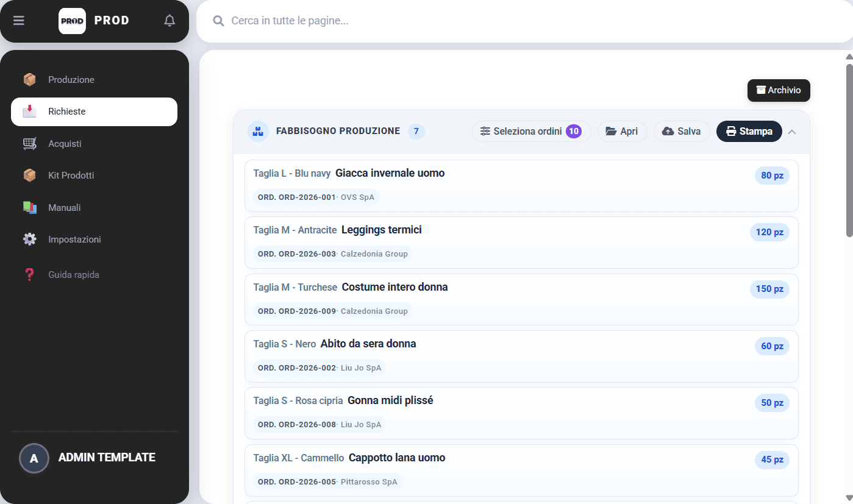Focus the Cerca in tutte le pagine field

[x=524, y=21]
